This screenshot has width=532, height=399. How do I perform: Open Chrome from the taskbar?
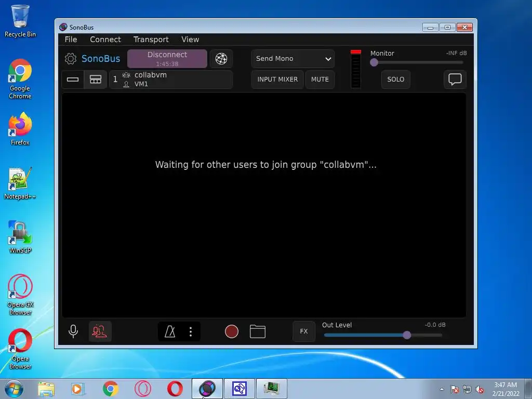(111, 389)
